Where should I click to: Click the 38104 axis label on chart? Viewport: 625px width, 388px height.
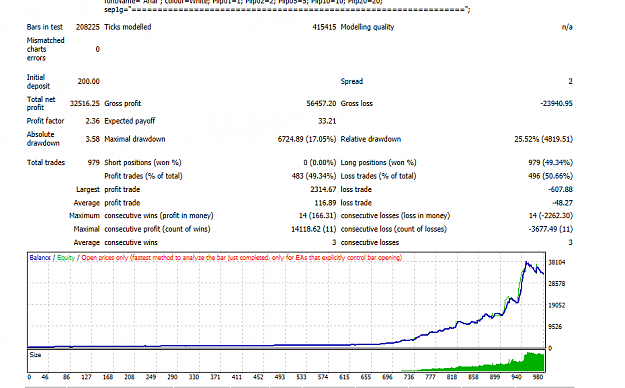(x=557, y=262)
